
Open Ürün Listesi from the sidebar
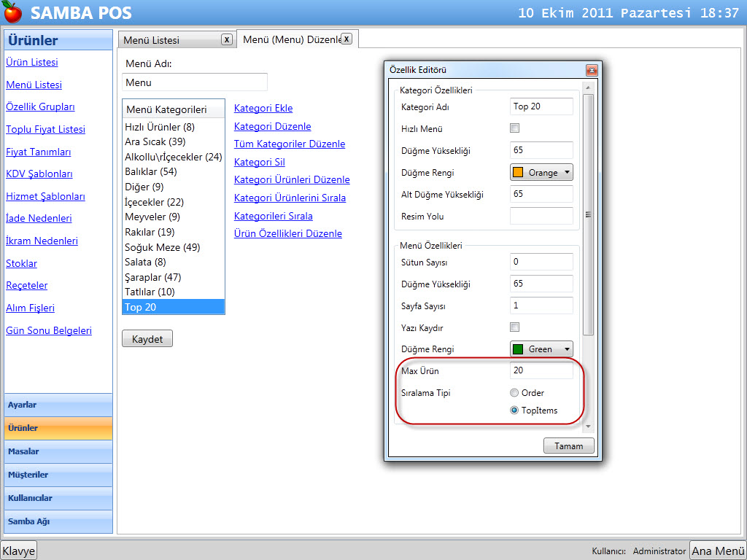(32, 63)
